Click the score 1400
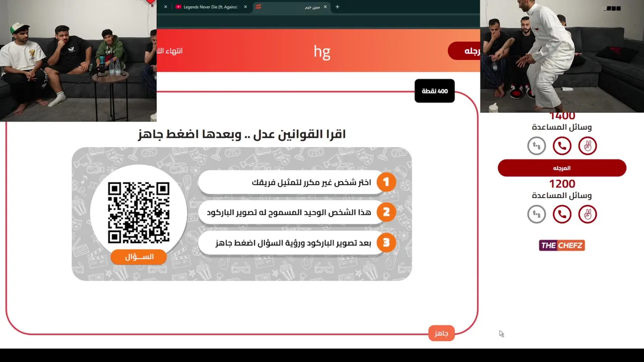 tap(562, 117)
